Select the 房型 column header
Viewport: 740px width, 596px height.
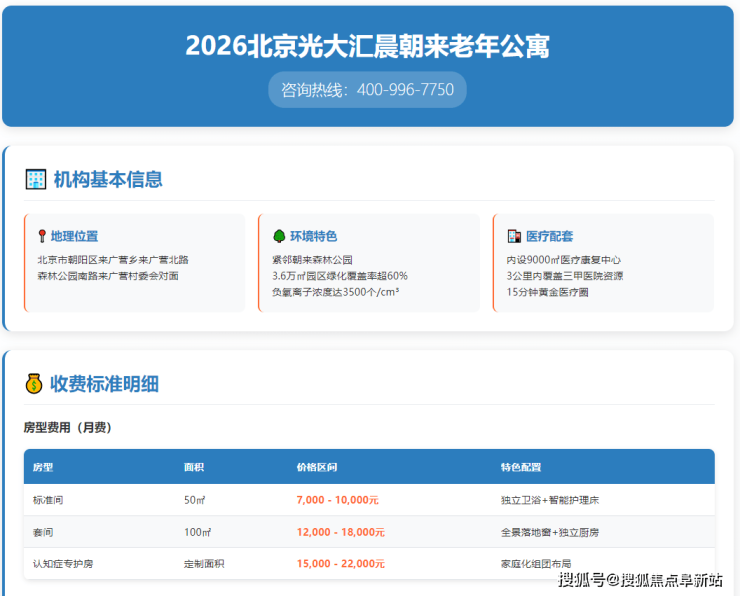(x=43, y=467)
